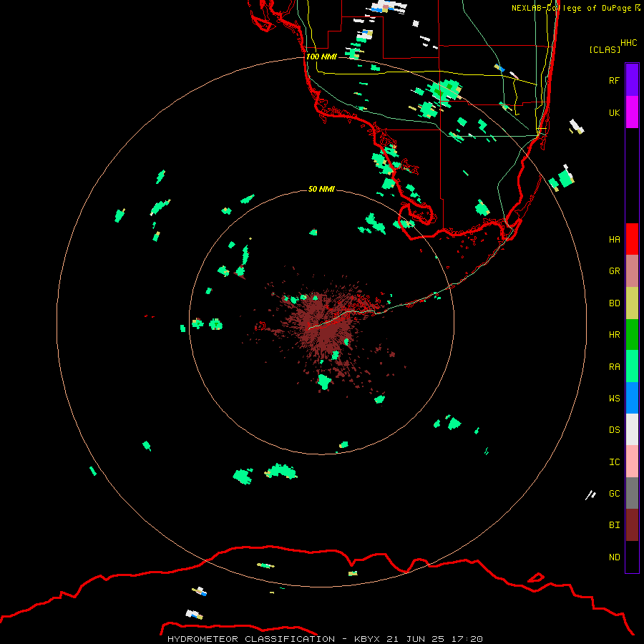The image size is (644, 644).
Task: Click the NEXLAB-College of DuPage credit text
Action: 572,8
